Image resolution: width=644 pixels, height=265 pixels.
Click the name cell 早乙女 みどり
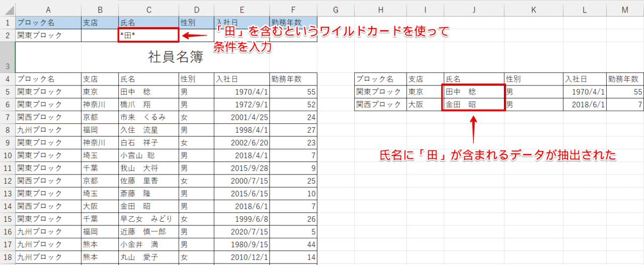tap(148, 219)
